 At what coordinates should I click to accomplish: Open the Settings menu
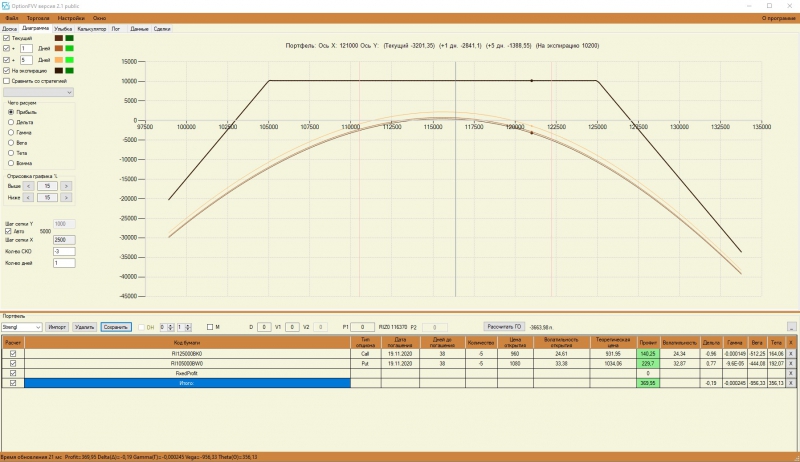point(71,18)
